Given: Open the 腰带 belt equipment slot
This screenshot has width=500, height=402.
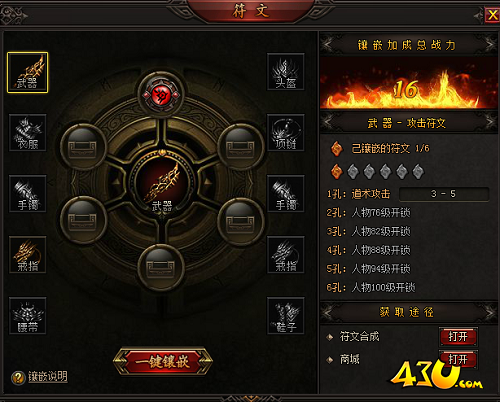Looking at the screenshot, I should pos(28,316).
